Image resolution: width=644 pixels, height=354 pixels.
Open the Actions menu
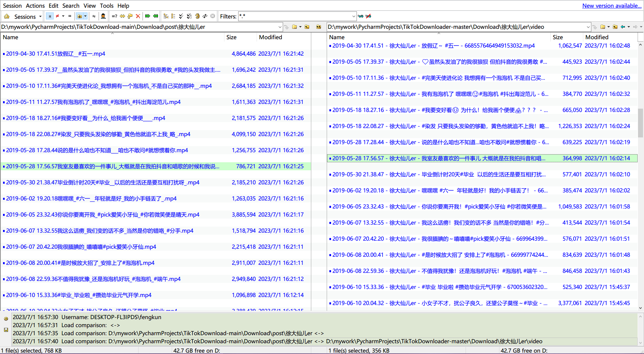click(35, 5)
